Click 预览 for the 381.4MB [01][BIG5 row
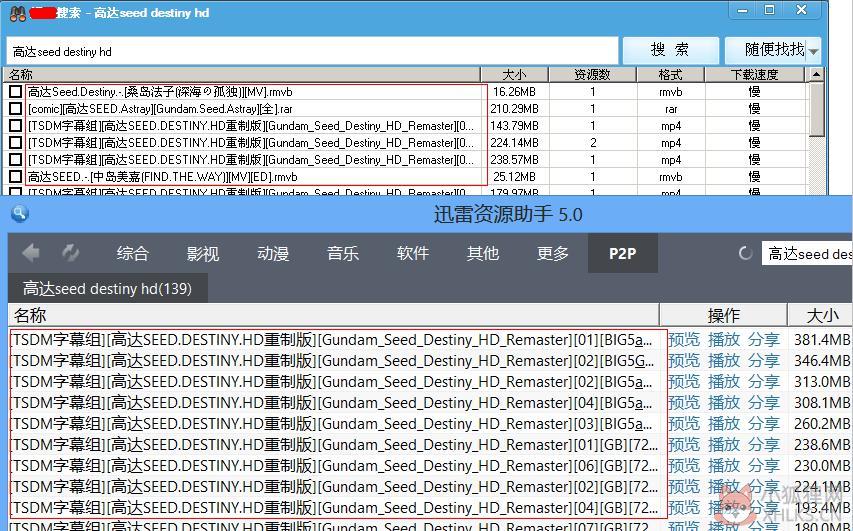The width and height of the screenshot is (853, 531). point(684,339)
